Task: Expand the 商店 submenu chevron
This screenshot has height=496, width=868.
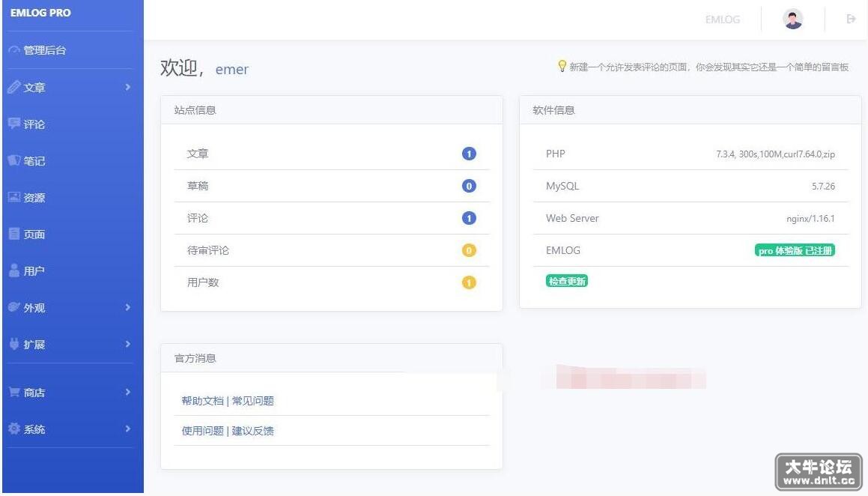Action: [x=128, y=392]
